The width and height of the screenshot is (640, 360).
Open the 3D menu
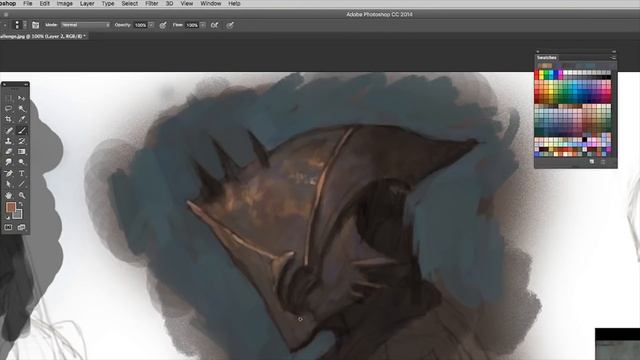coord(169,3)
